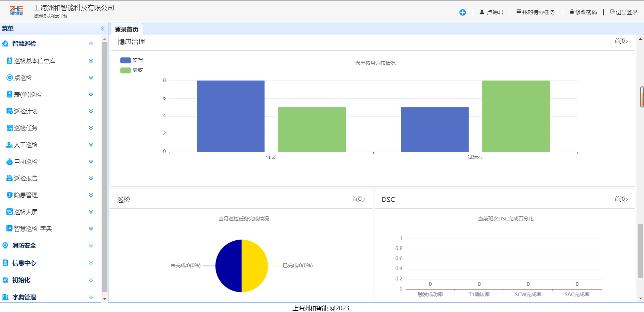This screenshot has width=644, height=312.
Task: Collapse the 智慧巡检 menu section
Action: tap(91, 44)
